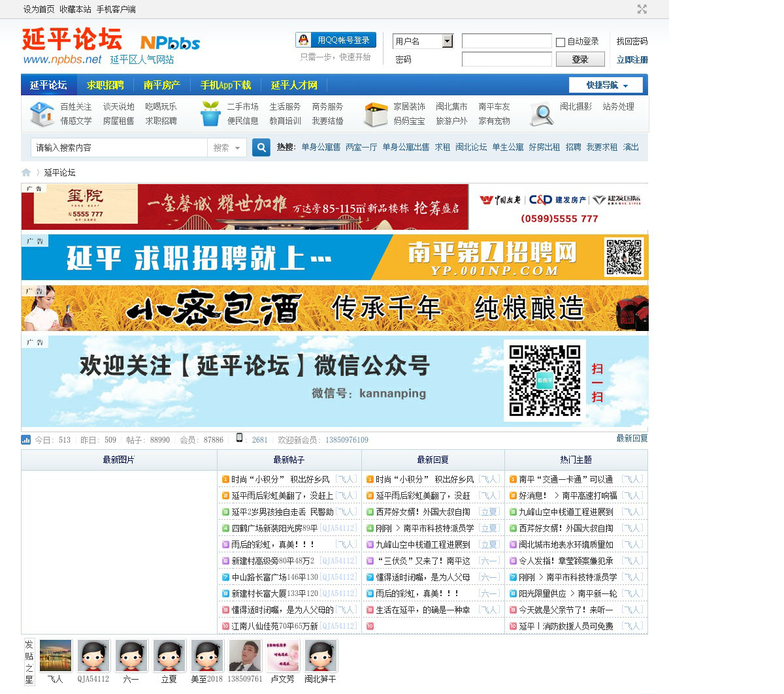Click the 玺院 real estate banner ad
The width and height of the screenshot is (784, 694).
pyautogui.click(x=335, y=207)
